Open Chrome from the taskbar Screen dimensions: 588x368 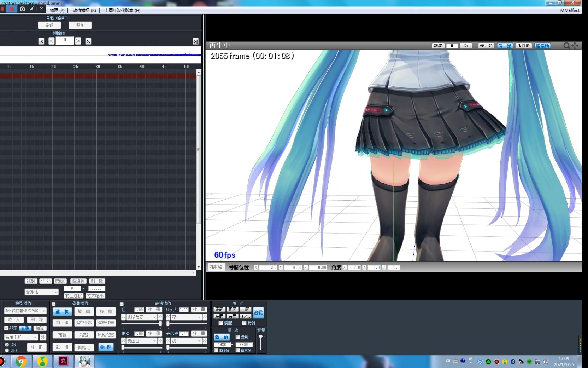point(21,362)
